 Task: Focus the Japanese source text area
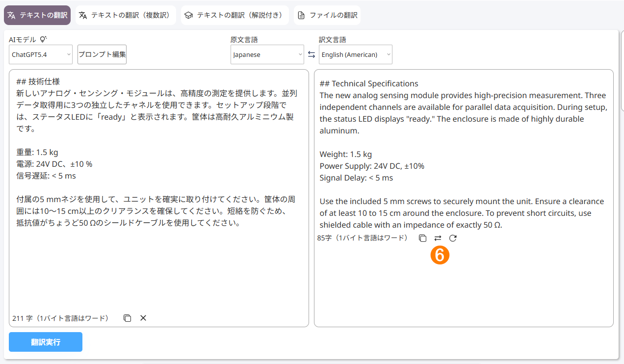159,198
